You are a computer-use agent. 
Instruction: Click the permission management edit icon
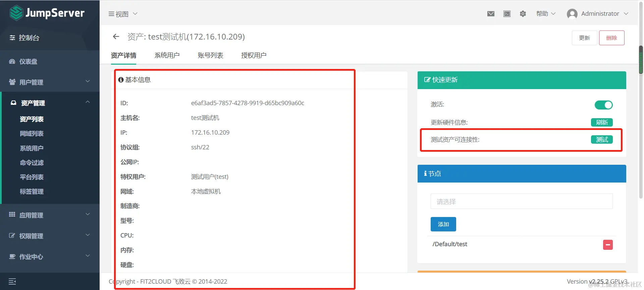coord(12,236)
